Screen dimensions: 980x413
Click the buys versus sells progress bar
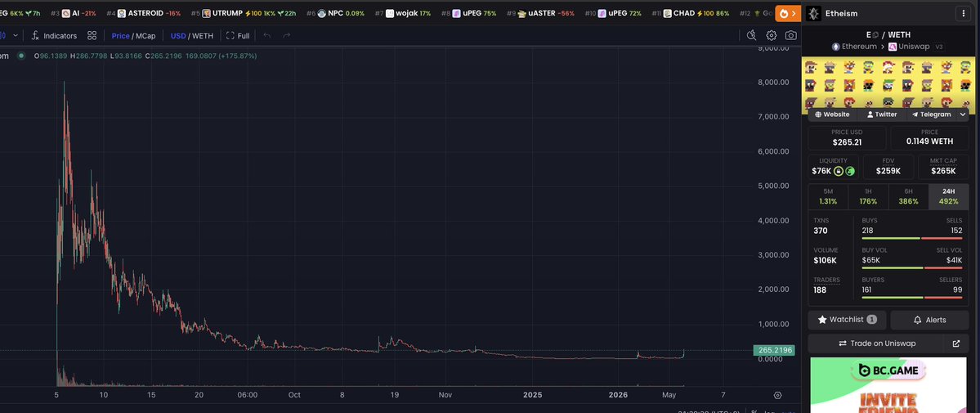coord(912,238)
